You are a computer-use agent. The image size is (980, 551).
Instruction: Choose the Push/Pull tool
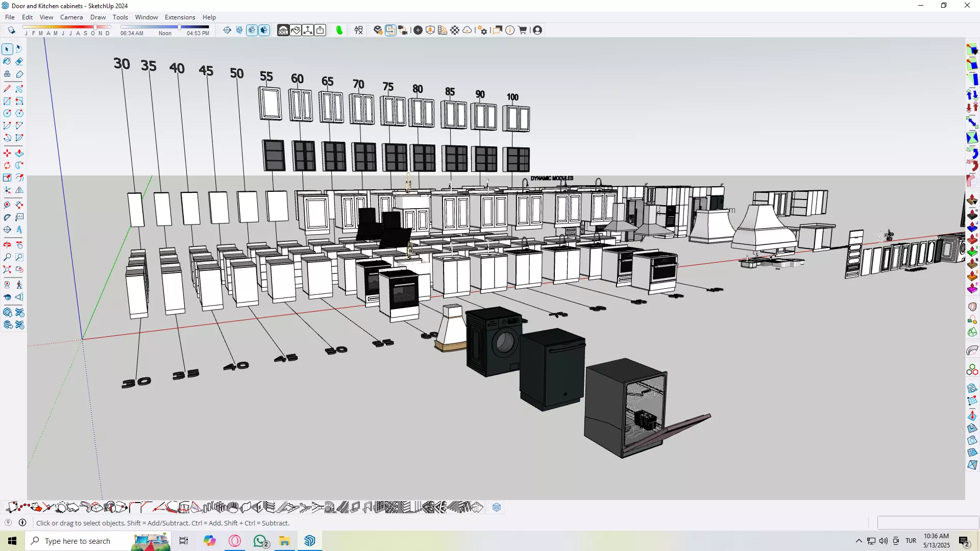[x=19, y=153]
